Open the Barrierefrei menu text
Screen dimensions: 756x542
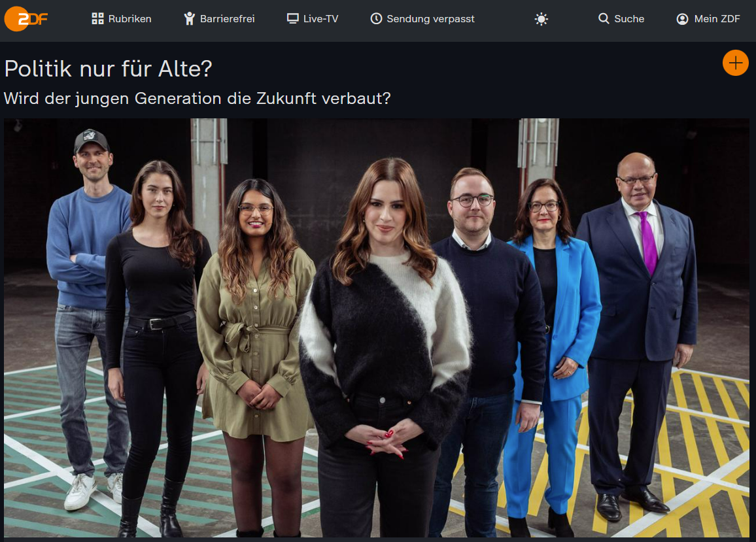click(x=227, y=19)
